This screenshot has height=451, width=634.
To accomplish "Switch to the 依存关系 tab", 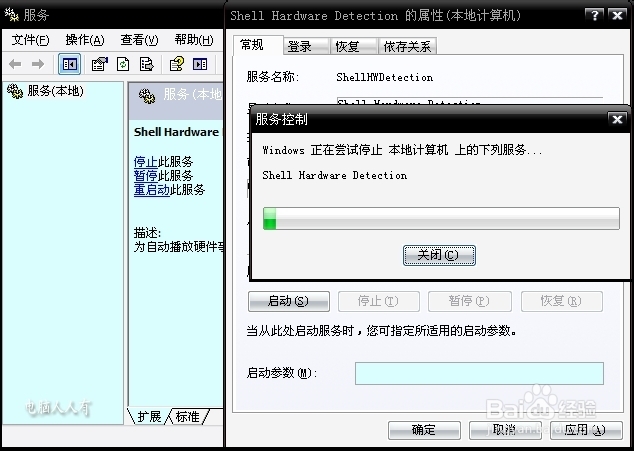I will coord(407,47).
